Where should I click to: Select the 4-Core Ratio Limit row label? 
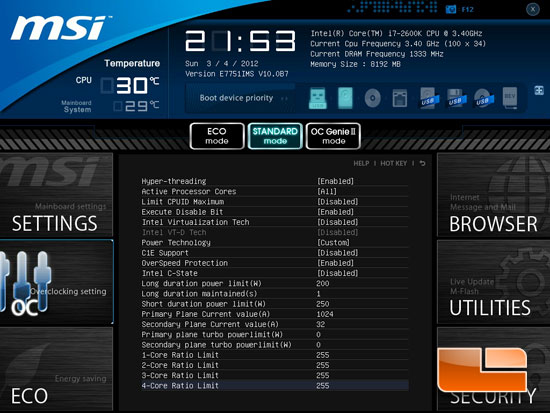[x=180, y=386]
